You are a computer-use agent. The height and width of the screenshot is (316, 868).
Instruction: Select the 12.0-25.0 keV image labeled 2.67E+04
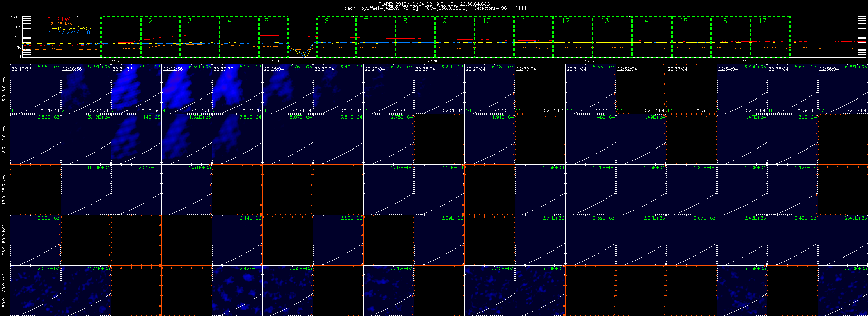389,190
